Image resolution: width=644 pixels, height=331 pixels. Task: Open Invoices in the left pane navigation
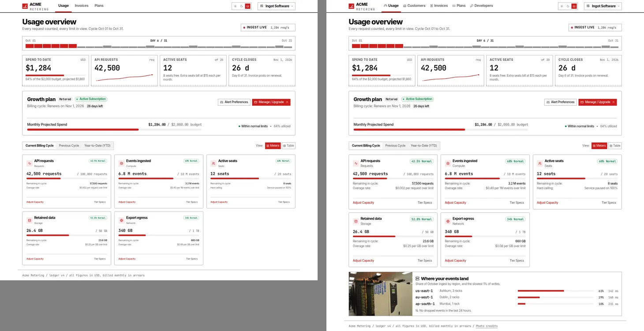pyautogui.click(x=82, y=6)
